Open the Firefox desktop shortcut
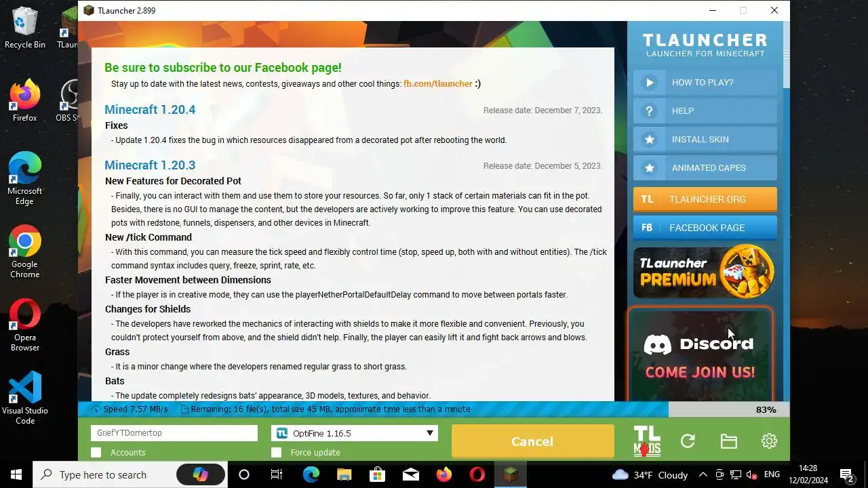The height and width of the screenshot is (488, 868). 25,100
